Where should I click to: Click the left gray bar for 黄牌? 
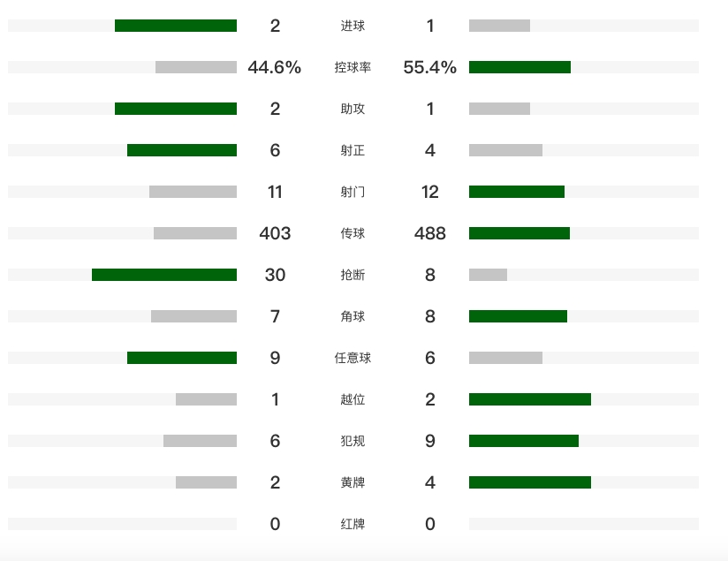[206, 482]
